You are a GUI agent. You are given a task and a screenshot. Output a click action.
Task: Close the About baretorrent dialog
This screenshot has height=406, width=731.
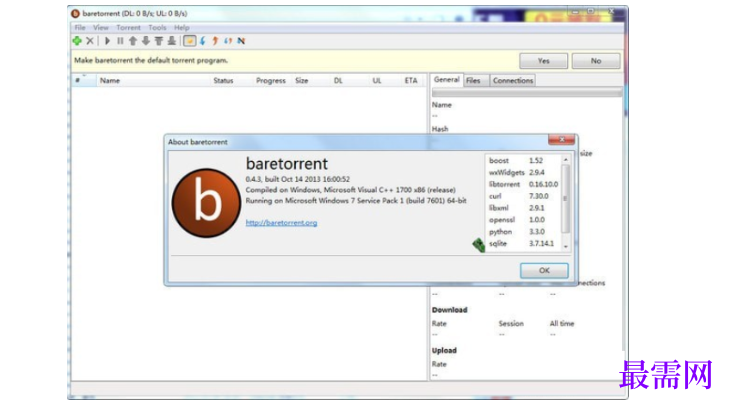pyautogui.click(x=562, y=139)
